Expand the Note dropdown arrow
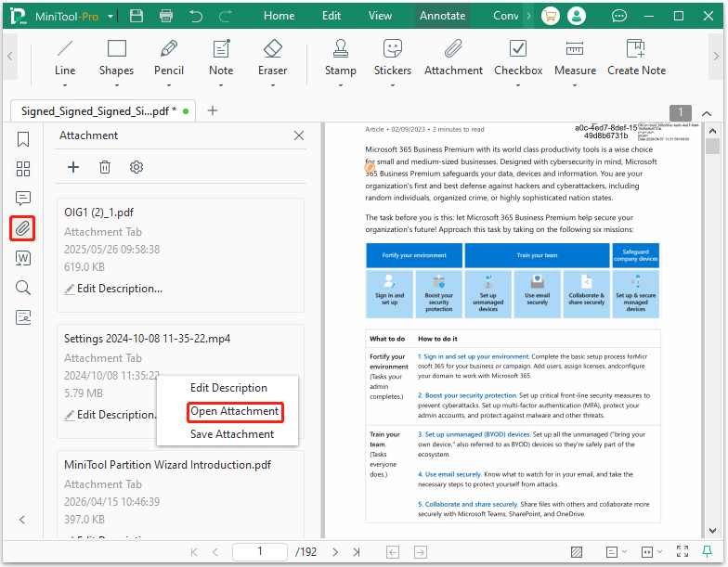This screenshot has width=728, height=567. 221,85
